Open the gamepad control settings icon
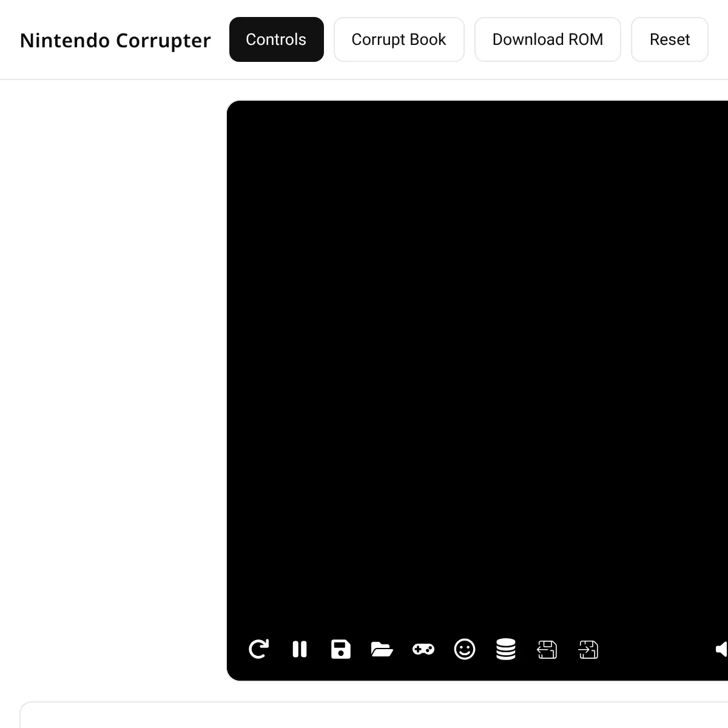The width and height of the screenshot is (728, 728). tap(423, 649)
